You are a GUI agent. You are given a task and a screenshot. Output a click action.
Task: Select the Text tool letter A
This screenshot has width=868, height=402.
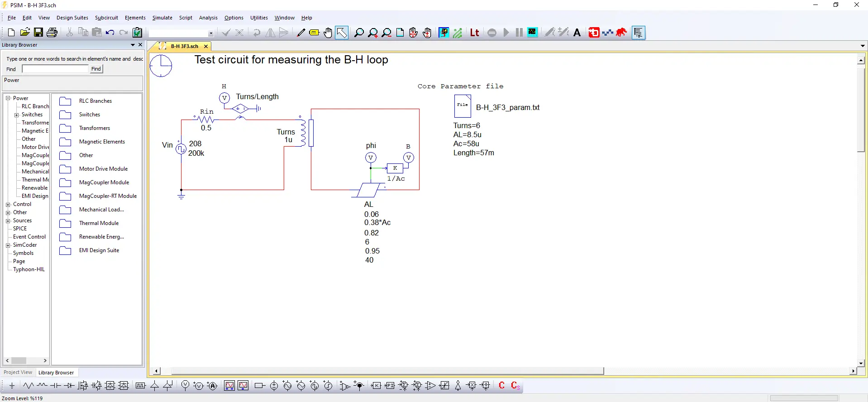577,33
